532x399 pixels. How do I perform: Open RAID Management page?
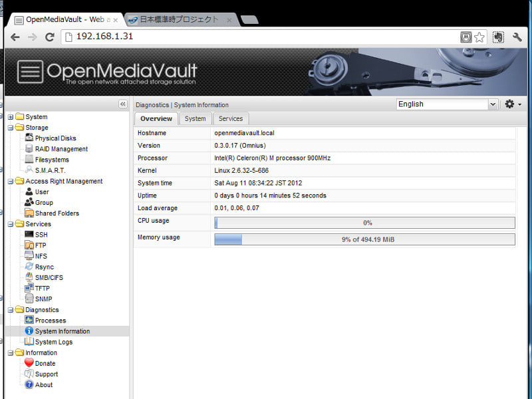pyautogui.click(x=61, y=149)
